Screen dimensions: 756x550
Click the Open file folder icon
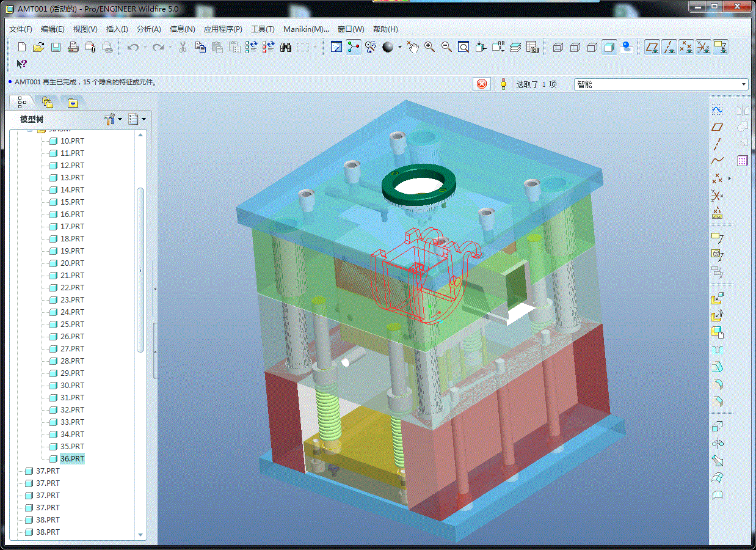pos(38,47)
